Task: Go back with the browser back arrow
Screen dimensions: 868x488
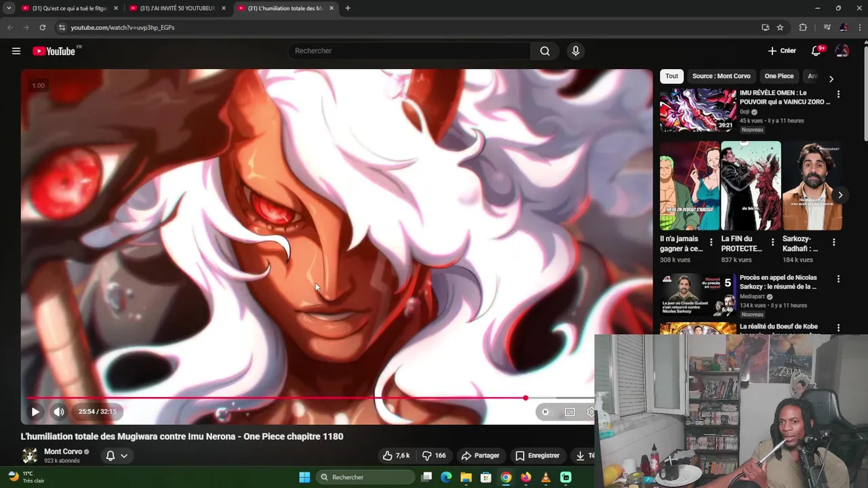Action: point(9,28)
